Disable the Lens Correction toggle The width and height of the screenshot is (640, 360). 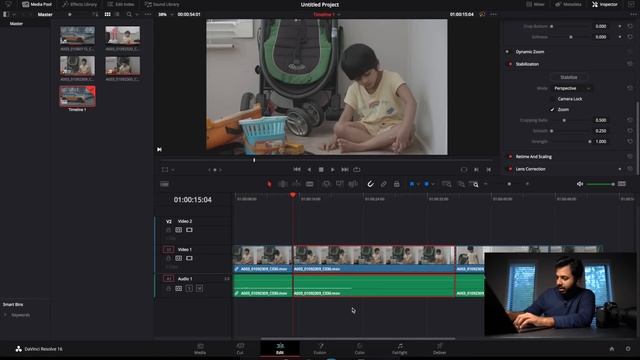(x=510, y=169)
